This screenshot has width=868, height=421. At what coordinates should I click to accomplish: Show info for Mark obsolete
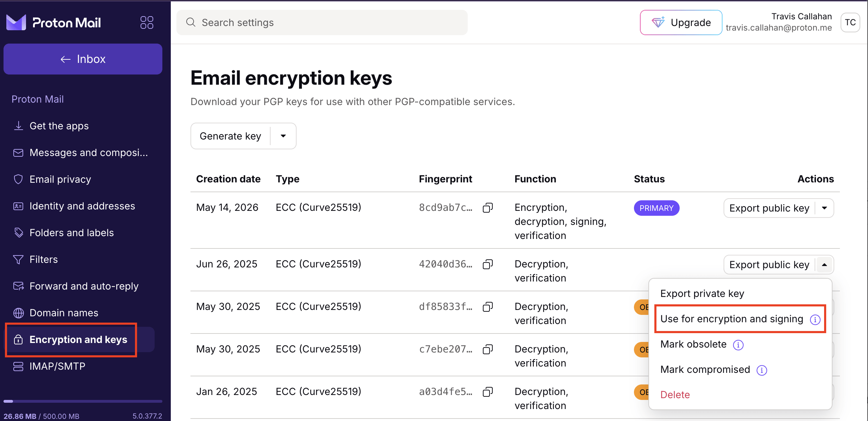738,345
